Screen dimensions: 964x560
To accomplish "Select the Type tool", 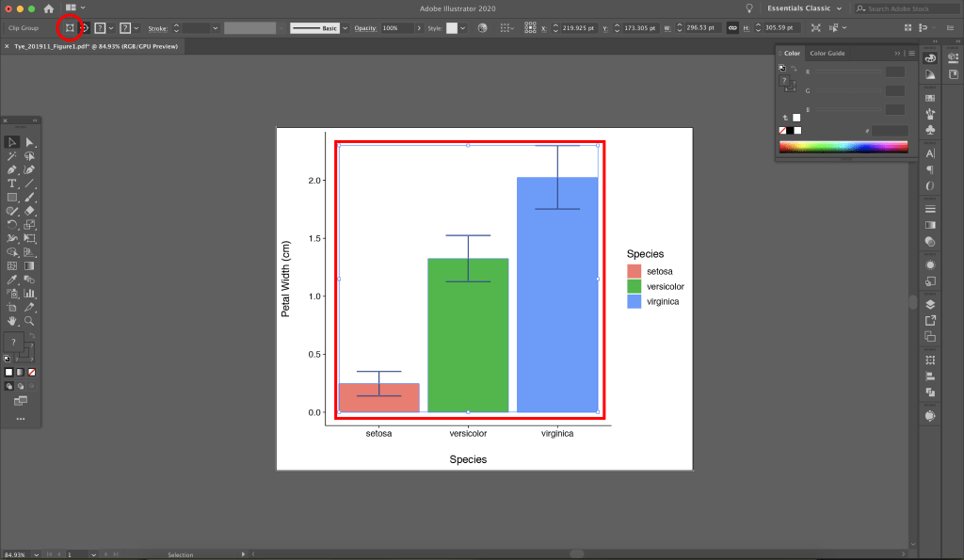I will pyautogui.click(x=12, y=184).
